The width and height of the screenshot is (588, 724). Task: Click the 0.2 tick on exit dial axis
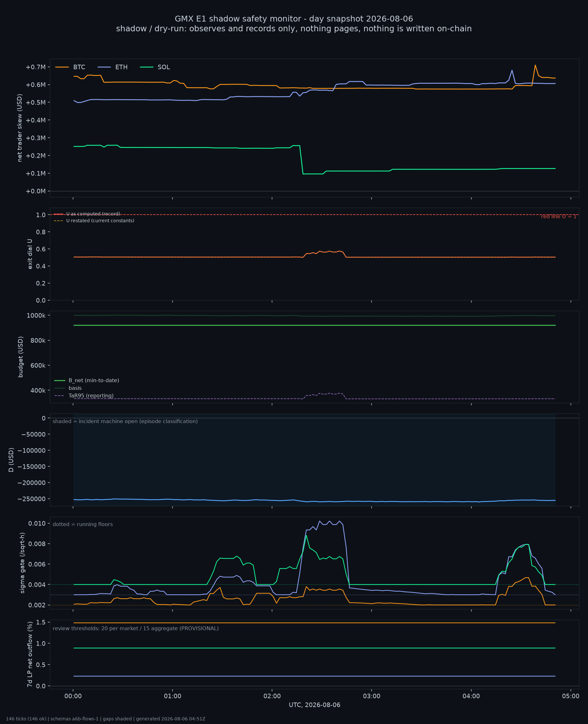click(41, 283)
